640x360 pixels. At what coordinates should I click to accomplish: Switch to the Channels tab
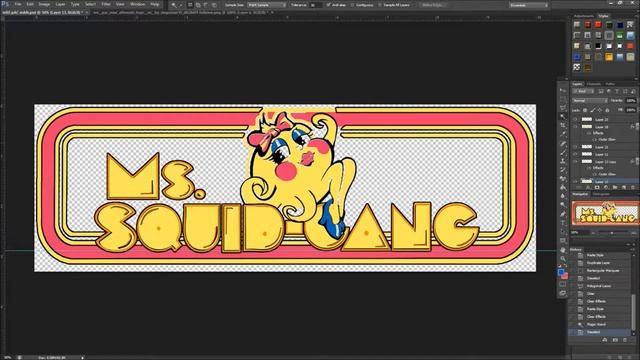click(x=593, y=84)
